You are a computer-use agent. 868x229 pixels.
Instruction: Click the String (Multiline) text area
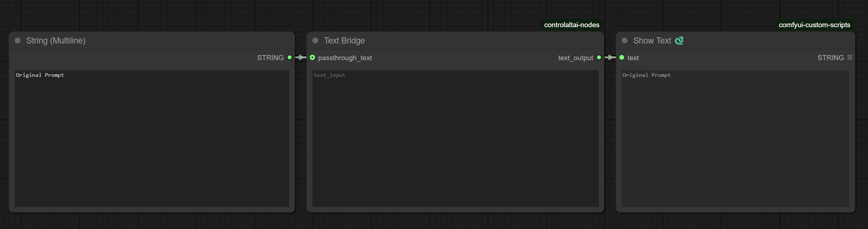(152, 138)
